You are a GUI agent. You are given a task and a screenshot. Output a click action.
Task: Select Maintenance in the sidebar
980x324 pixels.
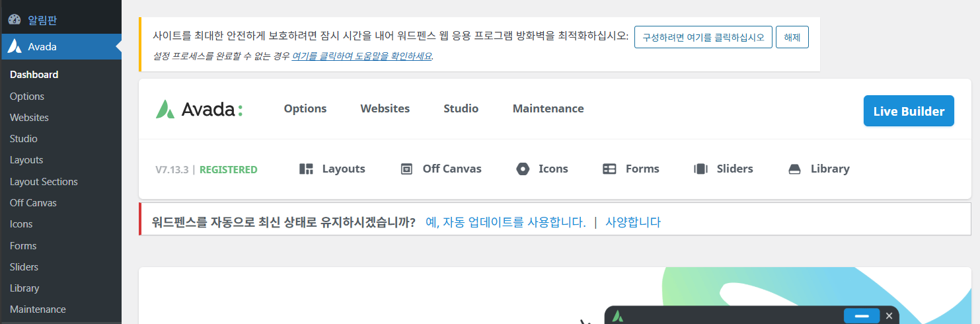(x=38, y=309)
